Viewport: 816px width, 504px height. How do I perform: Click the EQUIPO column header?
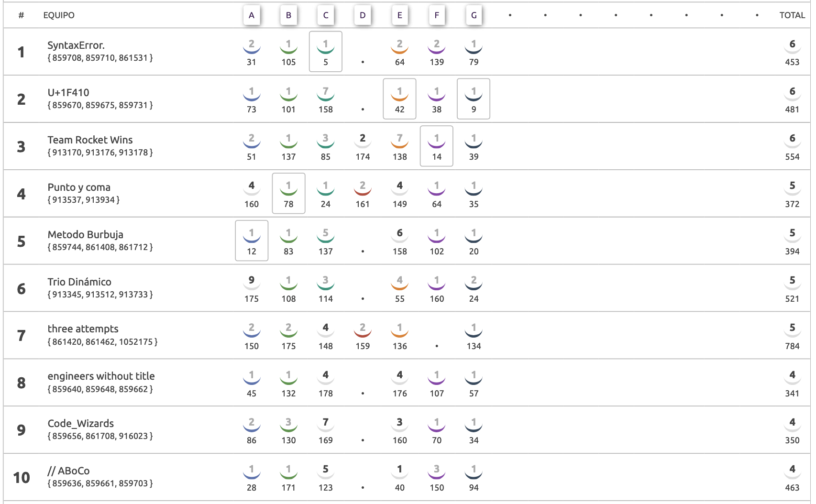click(x=59, y=15)
